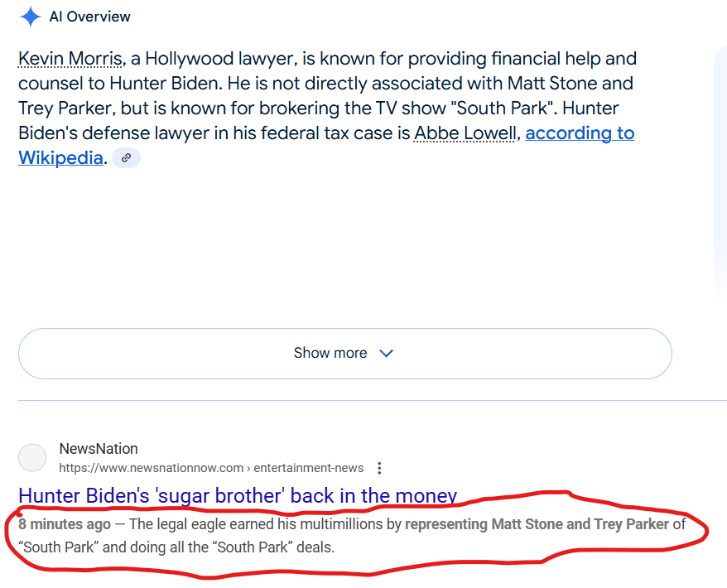The width and height of the screenshot is (727, 588).
Task: Open the three-dot menu beside NewsNation URL
Action: 379,468
